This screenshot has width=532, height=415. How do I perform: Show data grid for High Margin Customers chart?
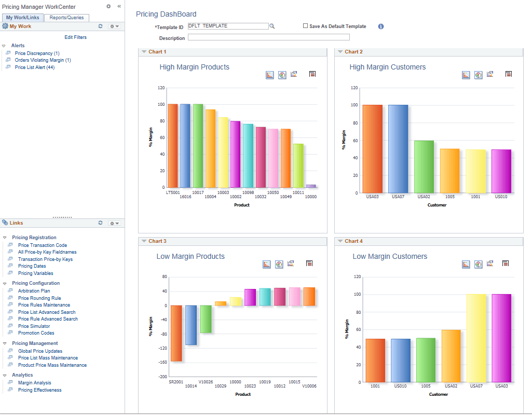[x=509, y=74]
